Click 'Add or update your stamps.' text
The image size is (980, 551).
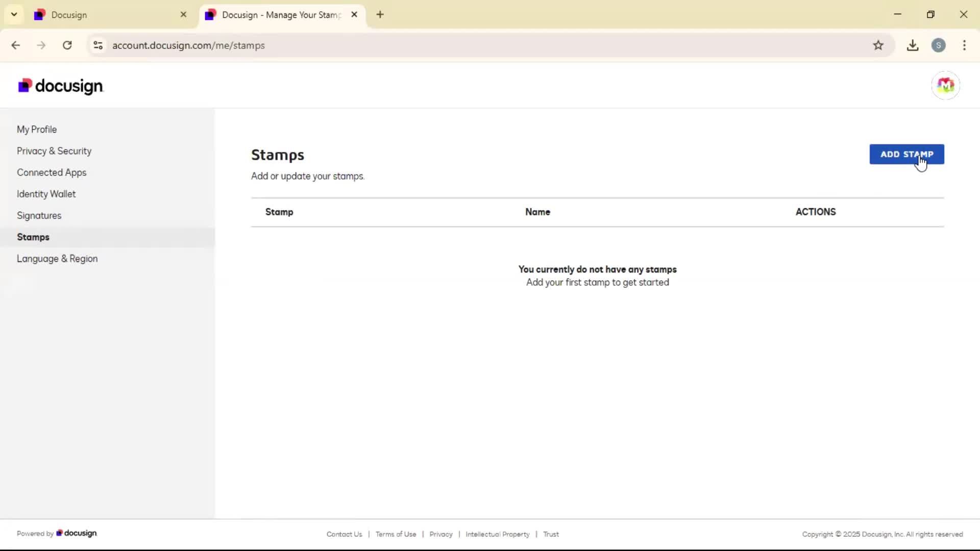click(308, 176)
